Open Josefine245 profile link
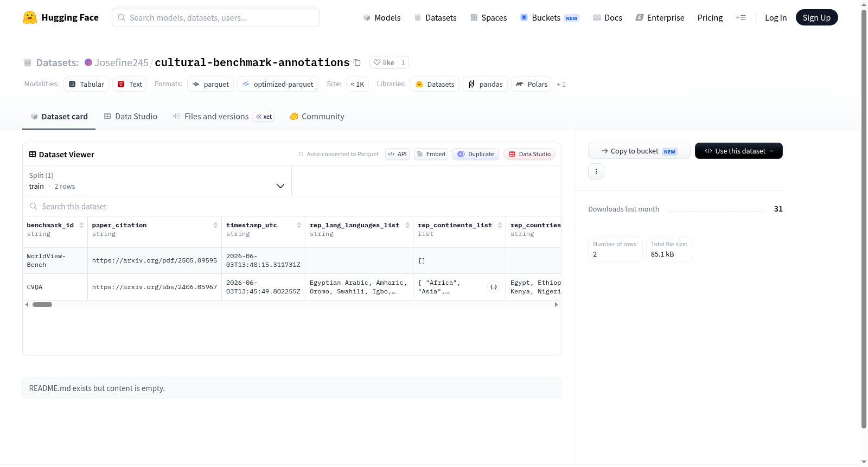Screen dimensions: 868x467 coord(122,62)
